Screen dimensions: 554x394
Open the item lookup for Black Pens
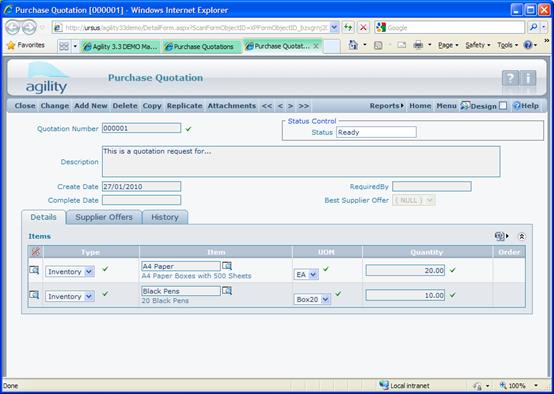pos(227,291)
